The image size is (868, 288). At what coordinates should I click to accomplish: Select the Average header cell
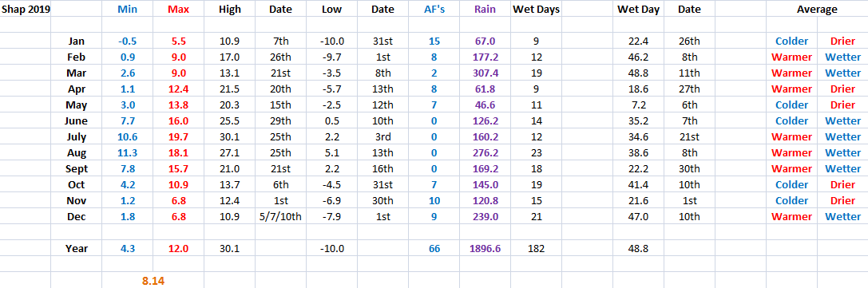click(x=817, y=9)
